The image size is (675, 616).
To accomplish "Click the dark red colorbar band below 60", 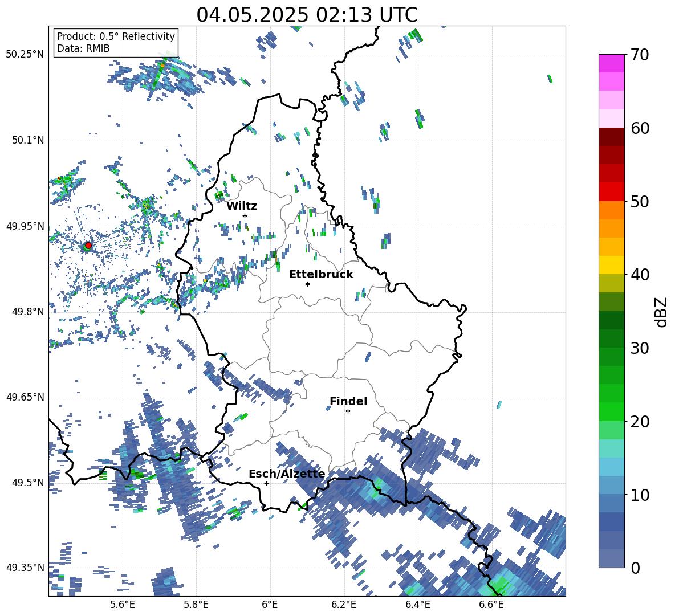I will coord(611,137).
